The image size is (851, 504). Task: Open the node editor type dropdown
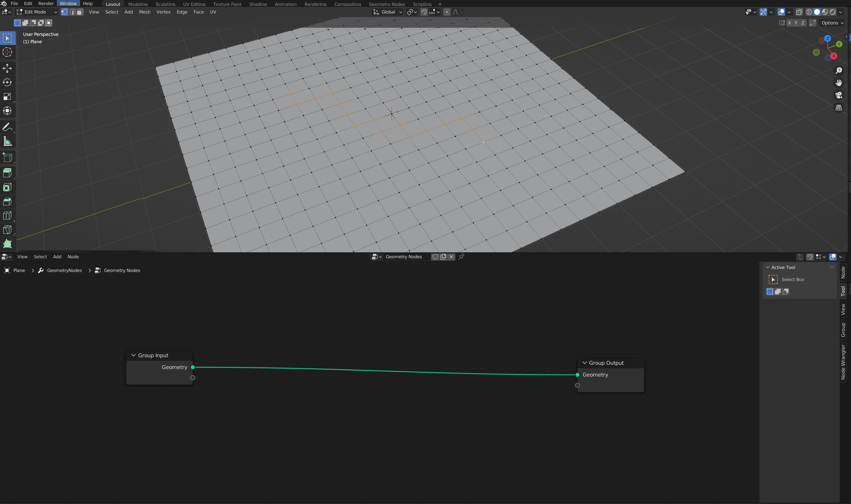[6, 257]
